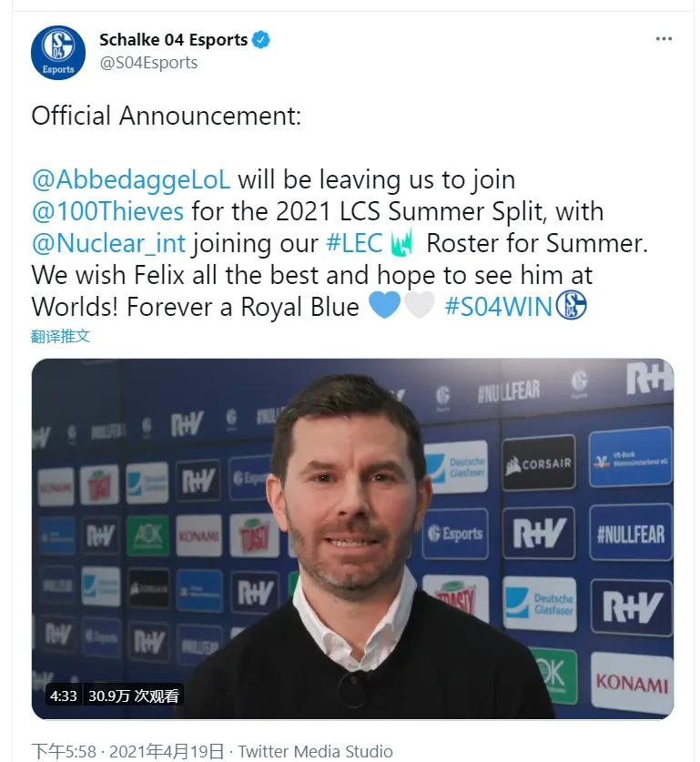Screen dimensions: 700x762
Task: Open the @S04Esports handle
Action: click(x=148, y=63)
